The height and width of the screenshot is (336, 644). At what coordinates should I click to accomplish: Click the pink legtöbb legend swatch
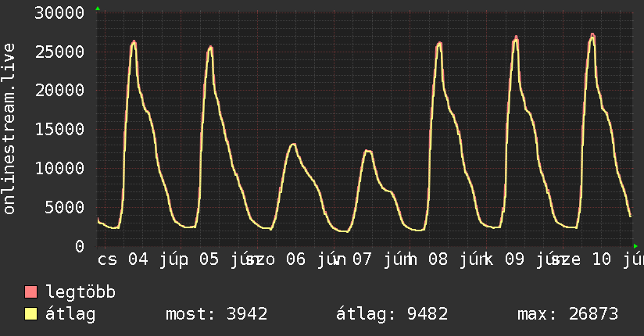coord(30,291)
